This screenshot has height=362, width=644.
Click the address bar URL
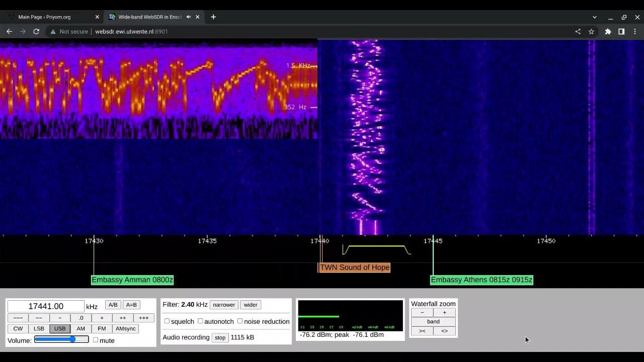pos(131,31)
